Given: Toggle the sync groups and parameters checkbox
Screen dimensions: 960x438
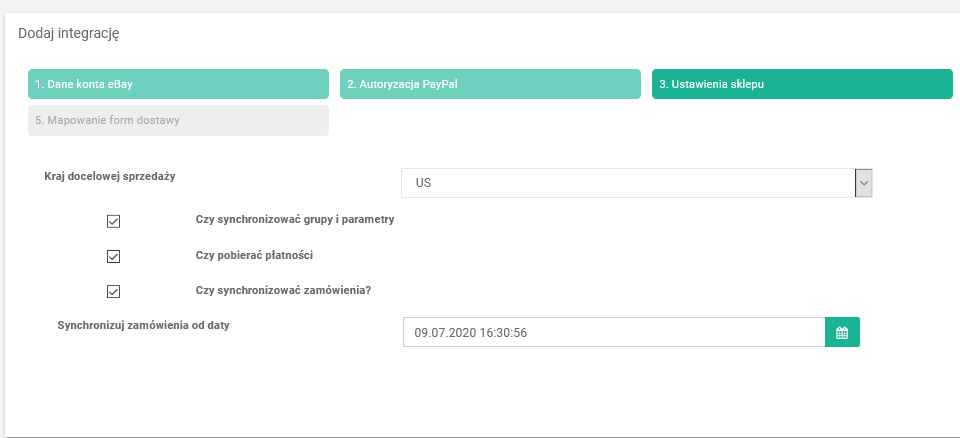Looking at the screenshot, I should coord(113,220).
